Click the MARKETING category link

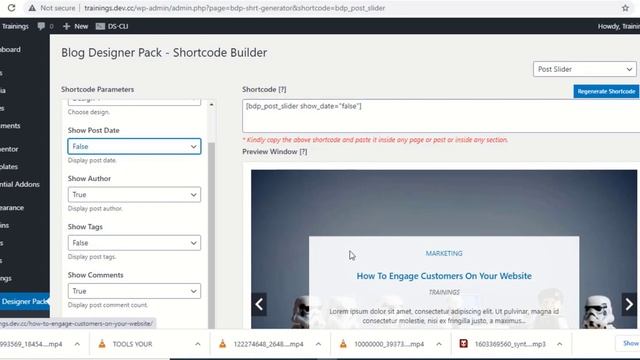point(444,253)
